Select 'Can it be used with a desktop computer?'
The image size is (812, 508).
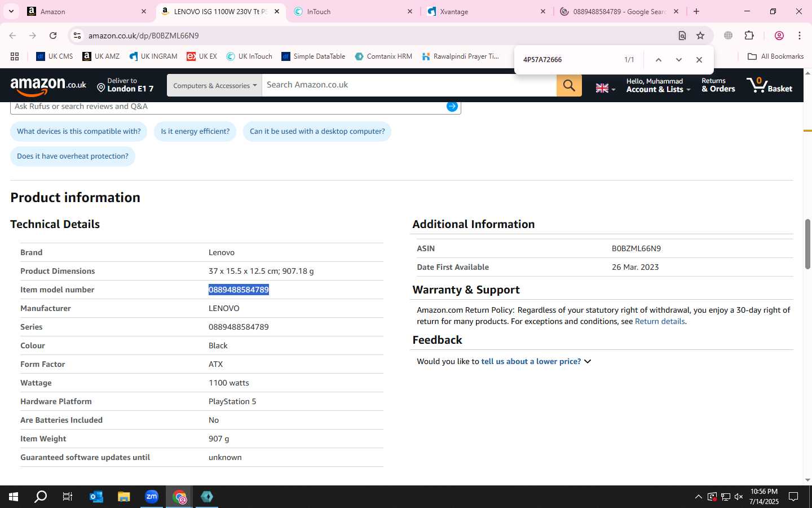coord(317,132)
